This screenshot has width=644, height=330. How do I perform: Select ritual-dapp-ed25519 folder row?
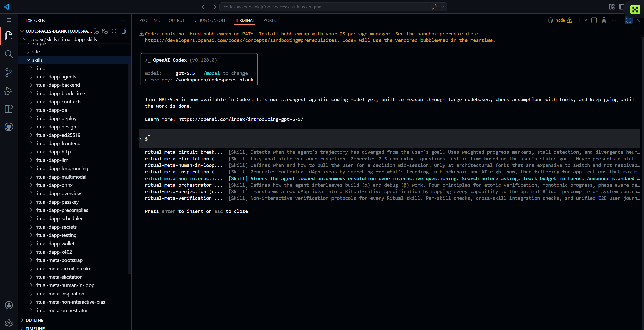click(75, 135)
